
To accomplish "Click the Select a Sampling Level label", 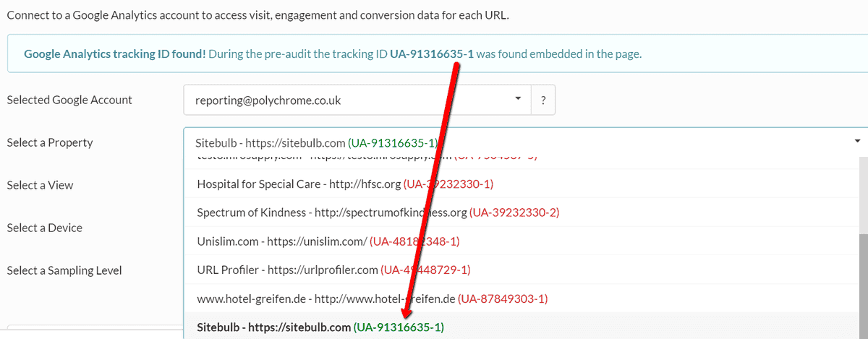I will [64, 270].
